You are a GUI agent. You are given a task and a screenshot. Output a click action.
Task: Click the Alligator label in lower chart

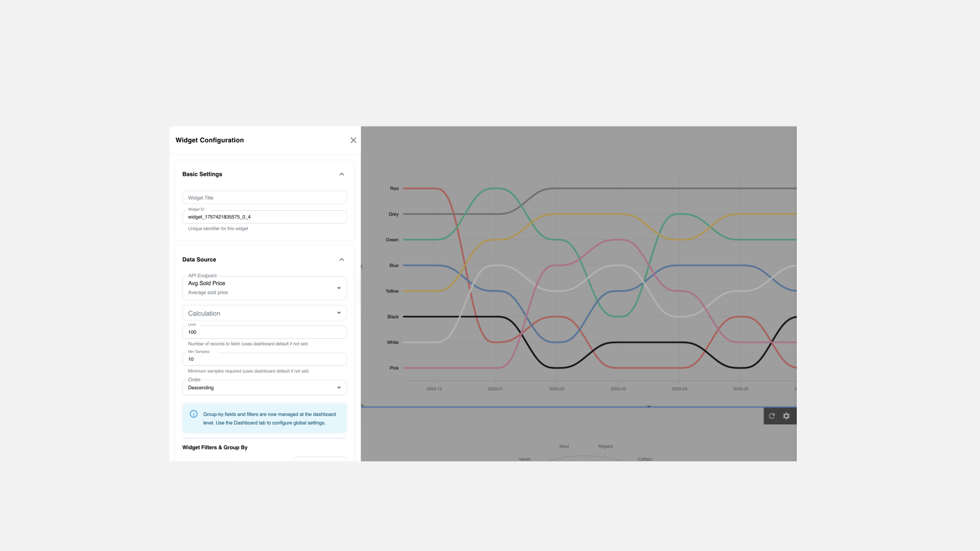pos(605,446)
